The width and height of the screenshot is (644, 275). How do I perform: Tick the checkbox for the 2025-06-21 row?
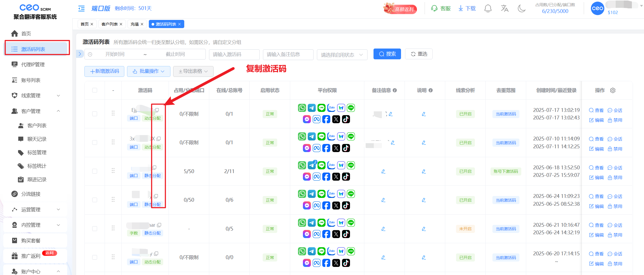click(95, 229)
